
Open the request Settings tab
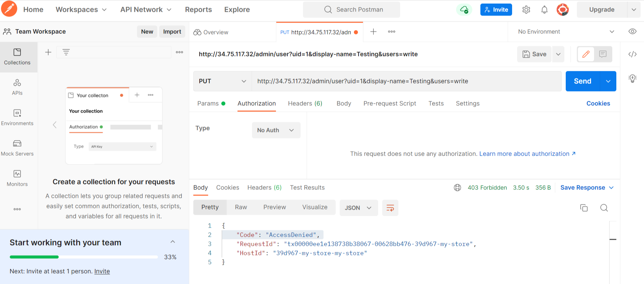(x=468, y=103)
